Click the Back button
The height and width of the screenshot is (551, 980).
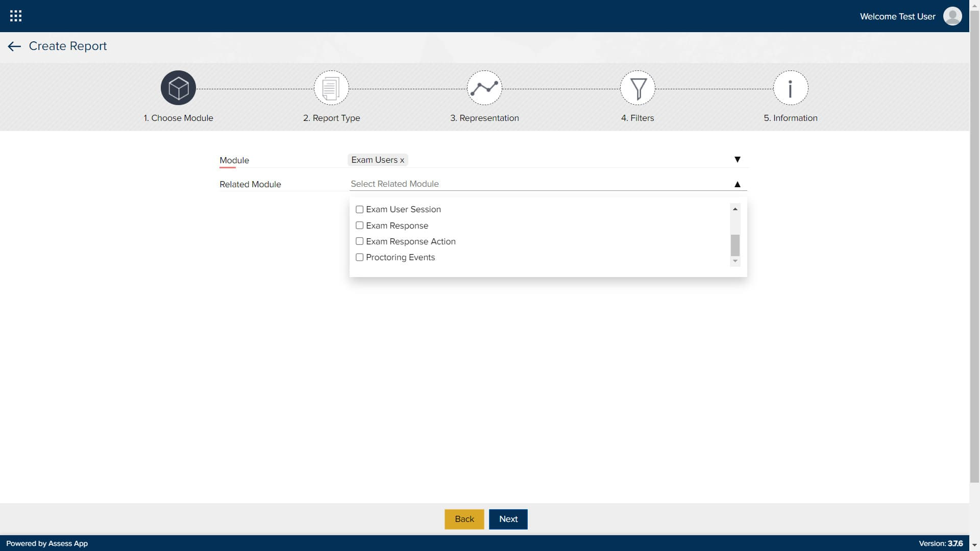click(x=464, y=519)
